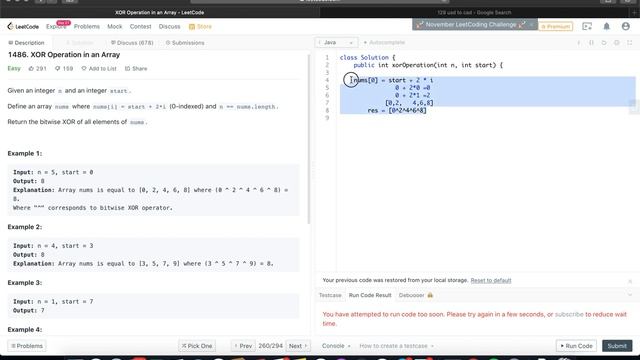This screenshot has width=640, height=360.
Task: Click Pick One random problem
Action: click(x=197, y=346)
